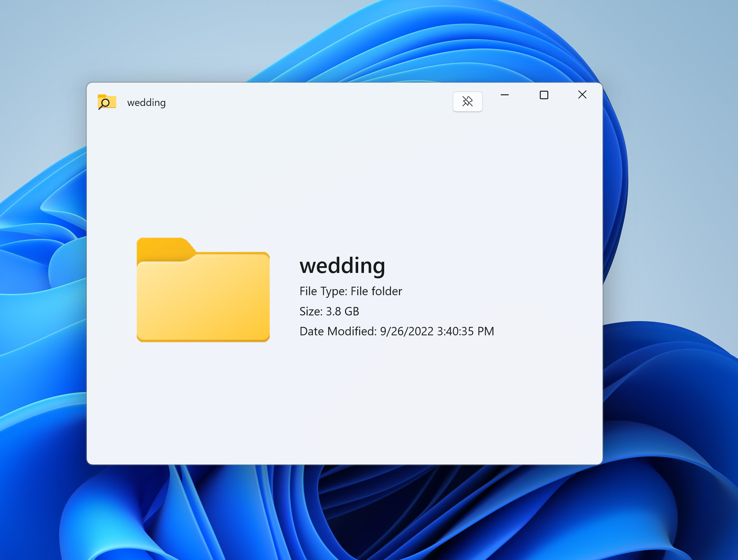The image size is (738, 560).
Task: Click the titlebar area of the Peek window
Action: (x=304, y=101)
